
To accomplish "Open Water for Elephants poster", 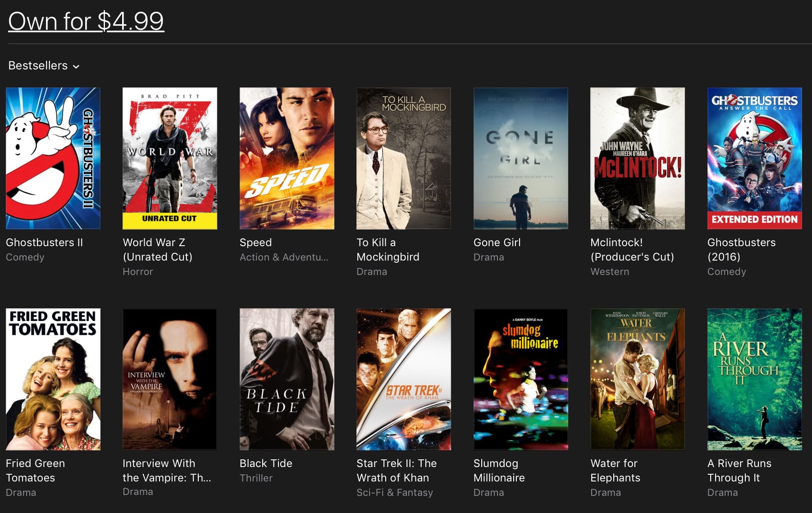I will click(638, 379).
